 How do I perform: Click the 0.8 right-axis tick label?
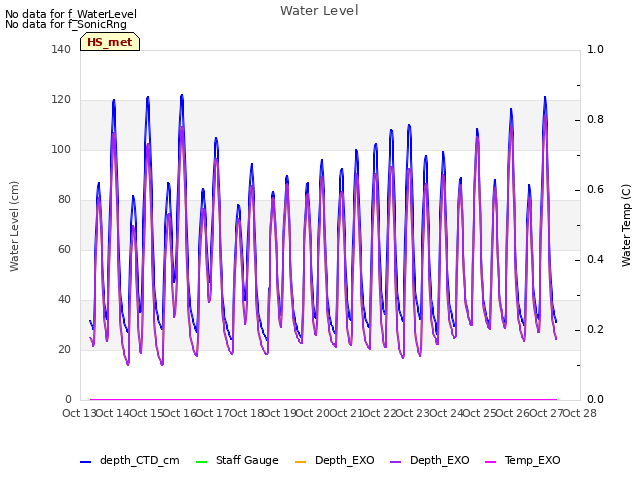pyautogui.click(x=595, y=119)
